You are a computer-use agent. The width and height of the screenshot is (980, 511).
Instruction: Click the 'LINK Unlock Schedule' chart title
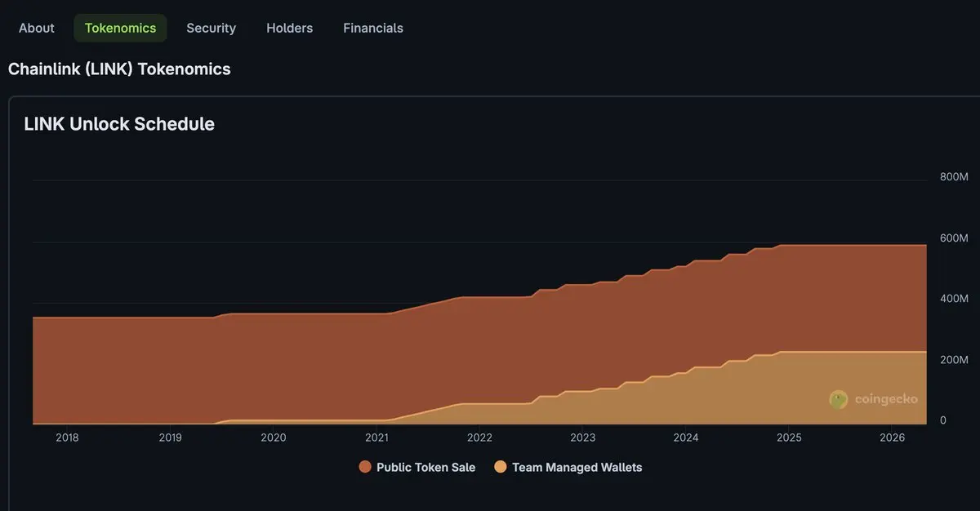click(119, 124)
